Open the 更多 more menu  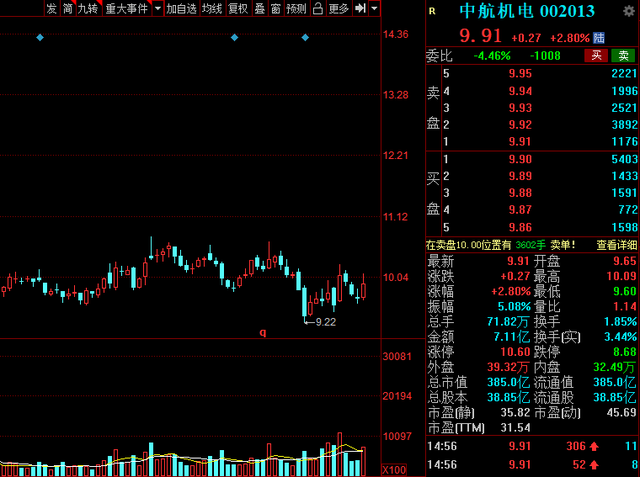point(339,8)
